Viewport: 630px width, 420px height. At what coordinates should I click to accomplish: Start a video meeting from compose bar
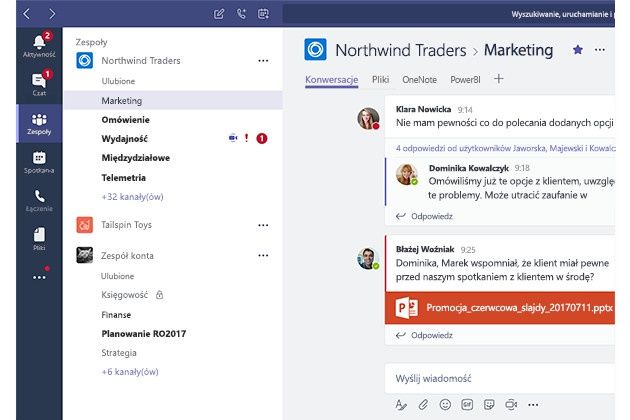[x=511, y=405]
